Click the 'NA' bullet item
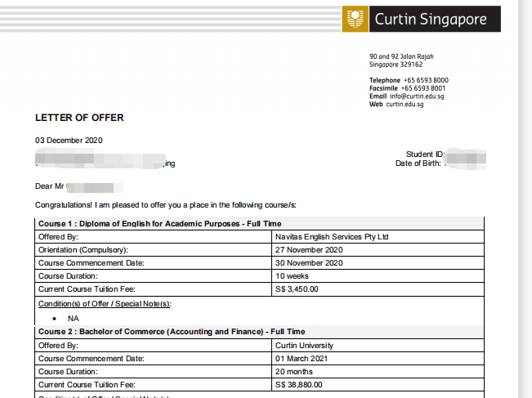532x398 pixels. point(74,319)
